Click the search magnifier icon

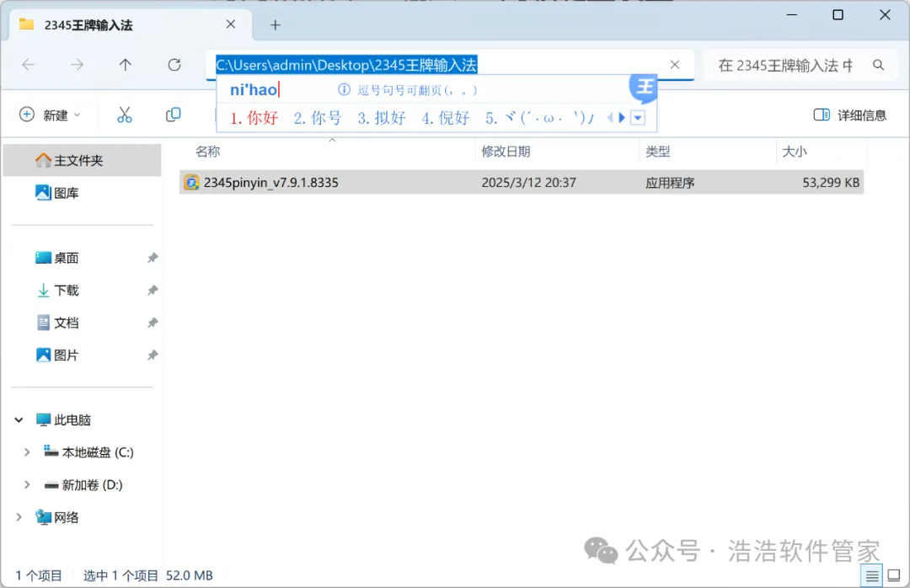[x=879, y=65]
